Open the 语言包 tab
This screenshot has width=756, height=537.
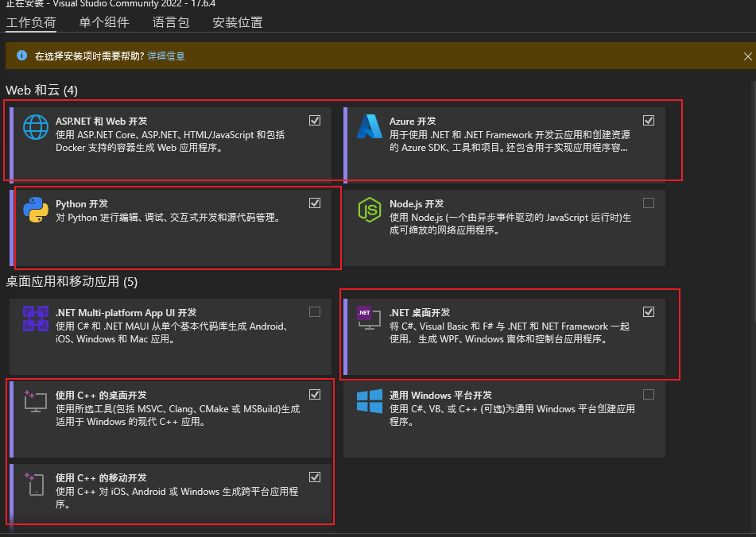pyautogui.click(x=171, y=22)
